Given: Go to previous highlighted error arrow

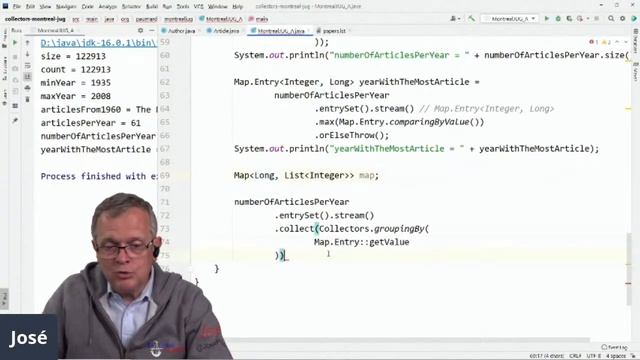Looking at the screenshot, I should [617, 42].
